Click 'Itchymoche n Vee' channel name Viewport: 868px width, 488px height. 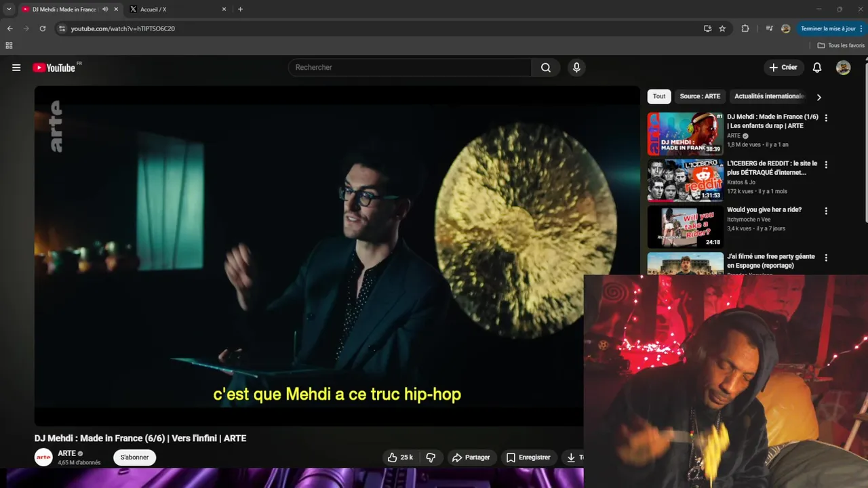[749, 220]
